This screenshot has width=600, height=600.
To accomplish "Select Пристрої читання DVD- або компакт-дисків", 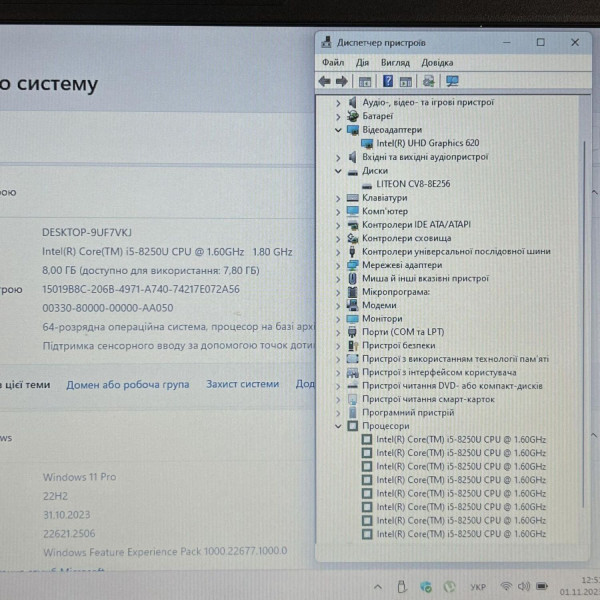I will pos(452,386).
